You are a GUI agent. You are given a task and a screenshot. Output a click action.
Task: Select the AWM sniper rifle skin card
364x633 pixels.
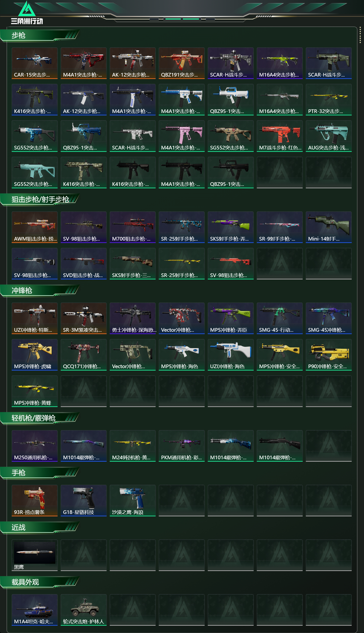pos(34,227)
